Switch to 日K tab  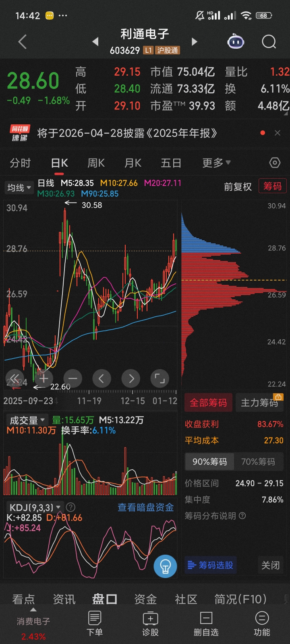point(59,163)
